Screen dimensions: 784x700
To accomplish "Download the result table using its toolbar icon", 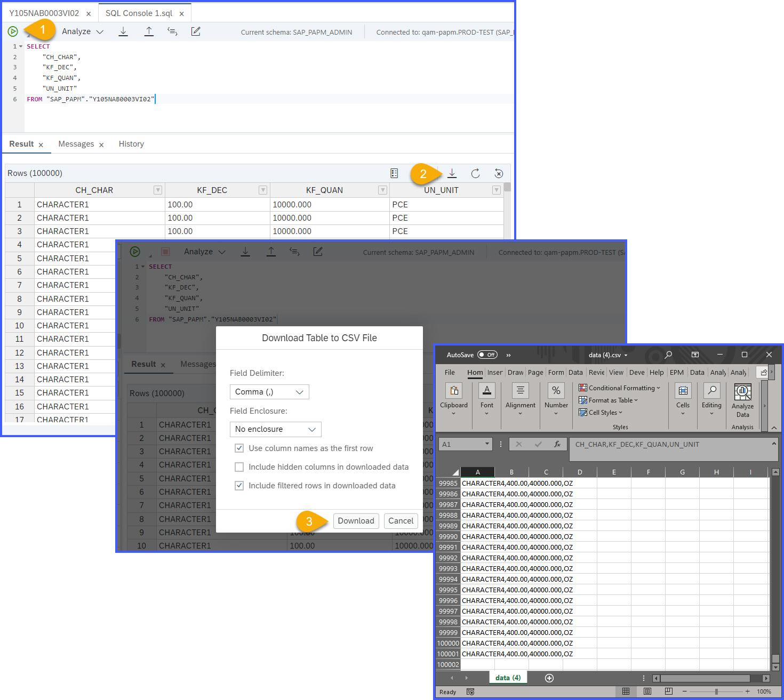I will point(452,173).
